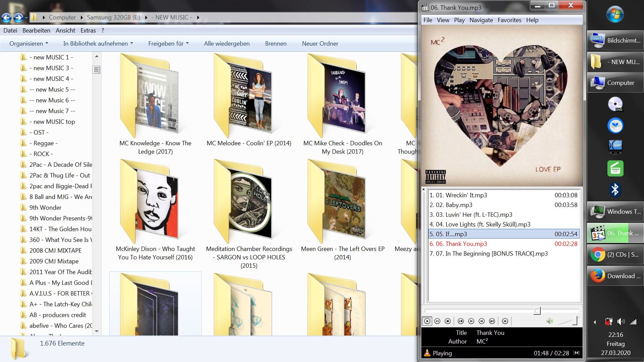Click the Bluetooth icon

[615, 190]
